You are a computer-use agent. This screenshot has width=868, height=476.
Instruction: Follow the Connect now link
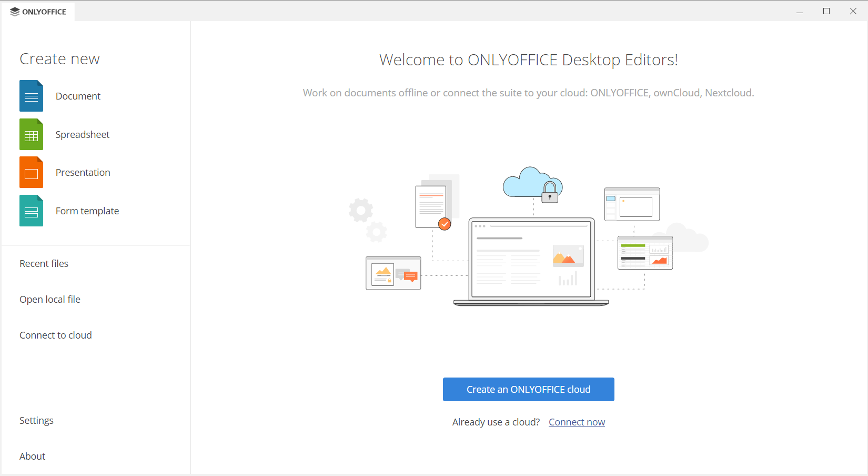577,422
